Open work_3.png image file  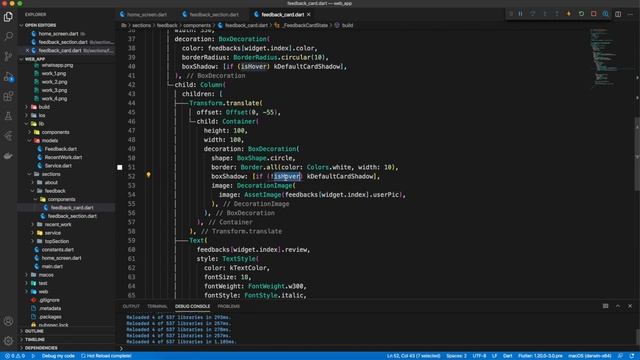click(x=54, y=90)
